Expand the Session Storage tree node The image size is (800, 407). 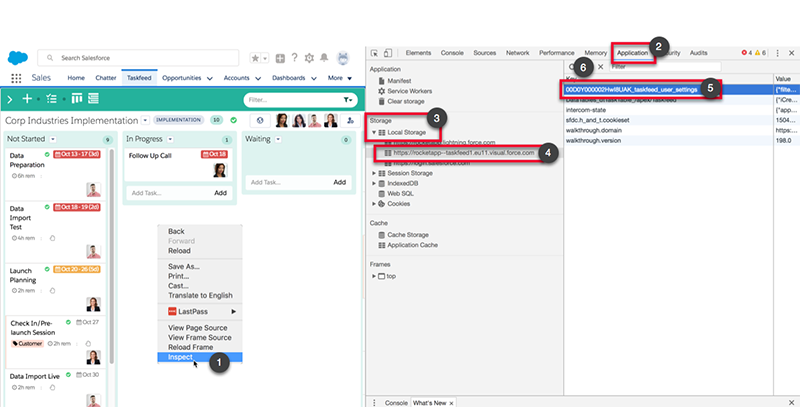pos(374,173)
